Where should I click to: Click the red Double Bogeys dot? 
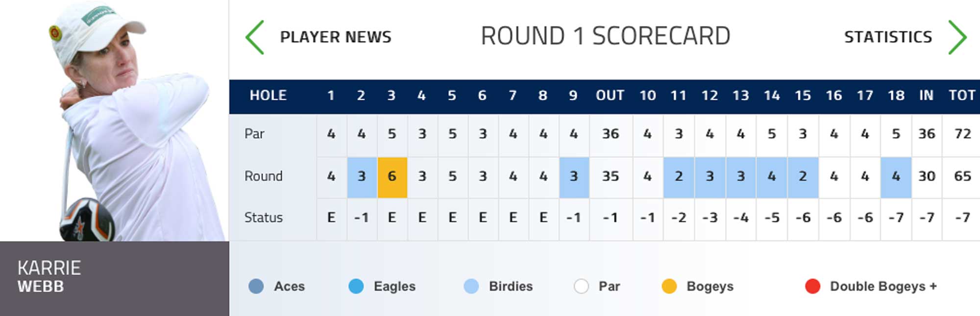coord(812,286)
